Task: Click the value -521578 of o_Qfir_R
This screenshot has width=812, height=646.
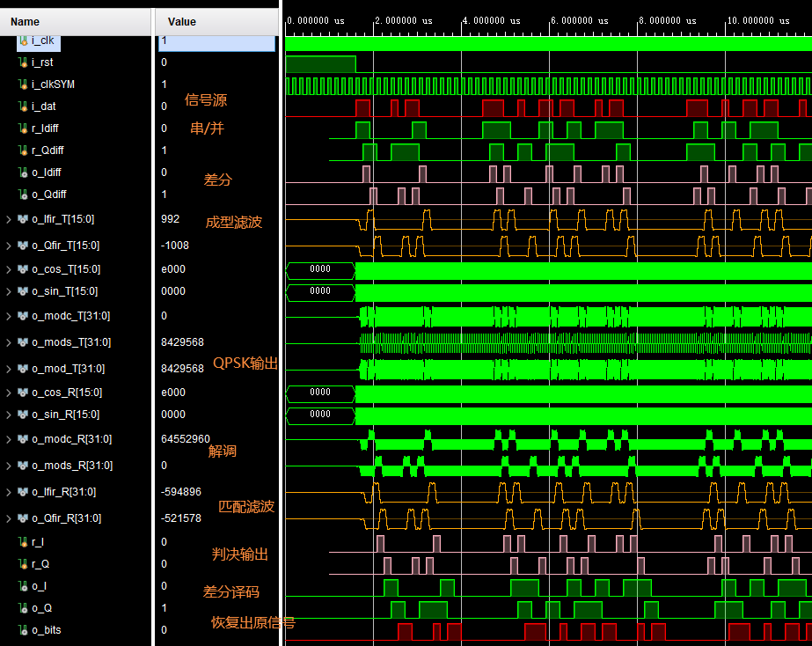Action: (180, 518)
